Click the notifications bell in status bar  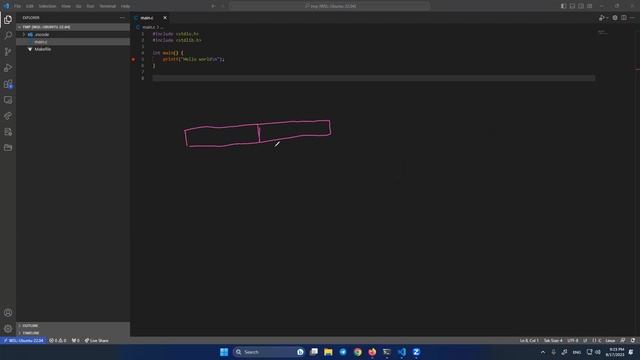click(633, 340)
